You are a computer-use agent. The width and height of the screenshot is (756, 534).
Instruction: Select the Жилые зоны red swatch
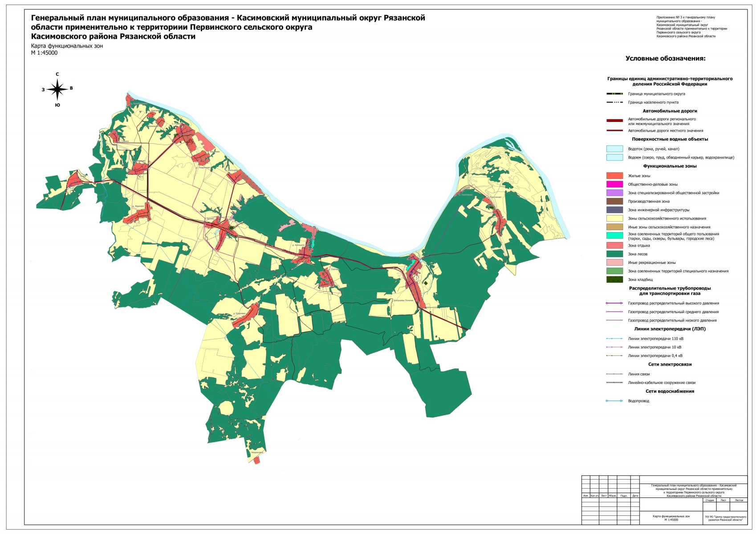pyautogui.click(x=614, y=176)
